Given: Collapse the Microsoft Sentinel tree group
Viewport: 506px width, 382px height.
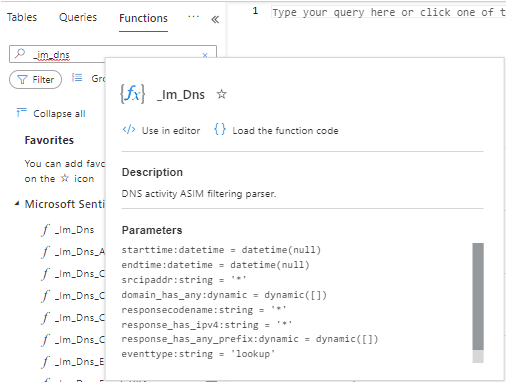Looking at the screenshot, I should coord(17,203).
